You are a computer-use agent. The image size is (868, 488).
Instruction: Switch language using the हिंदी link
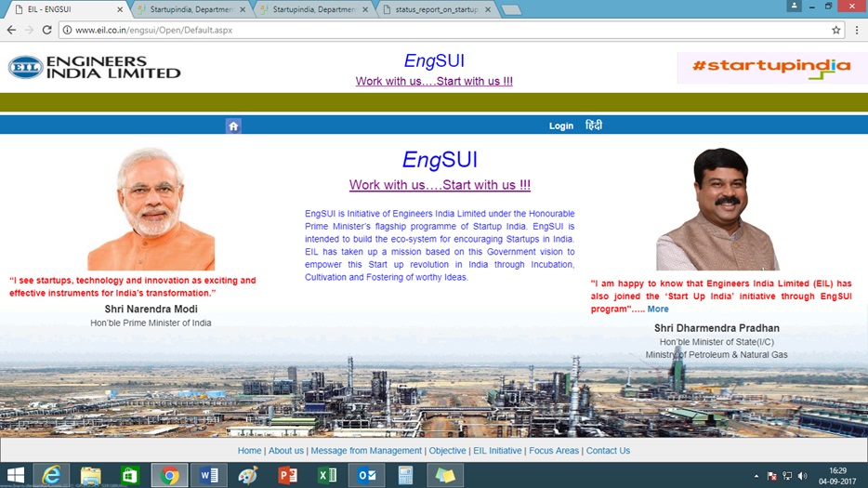[x=594, y=125]
